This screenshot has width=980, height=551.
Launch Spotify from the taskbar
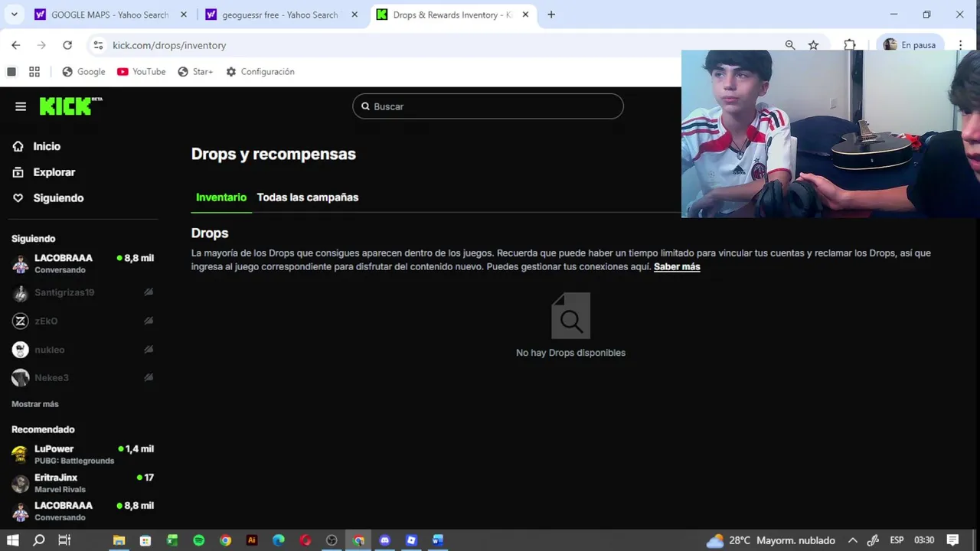coord(199,540)
